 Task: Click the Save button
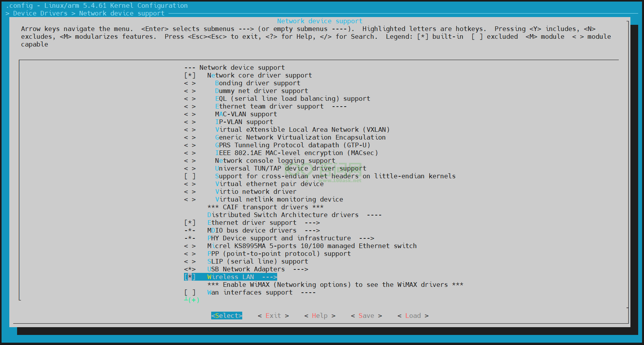pos(366,316)
